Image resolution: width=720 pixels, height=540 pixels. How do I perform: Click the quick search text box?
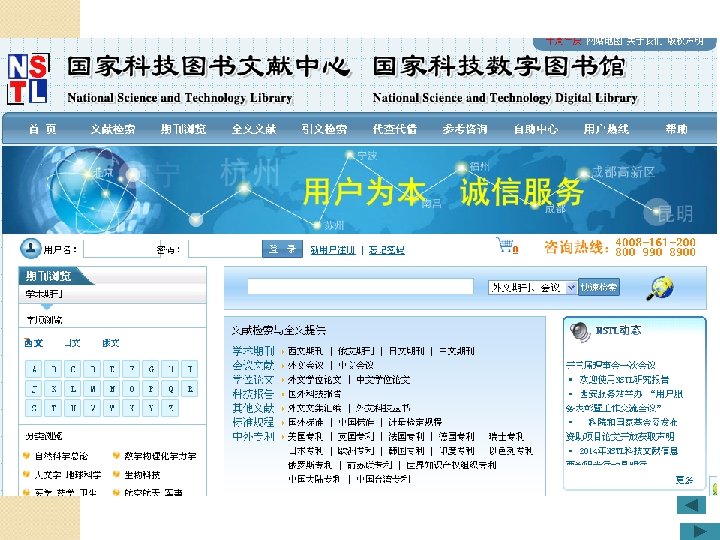pos(360,287)
